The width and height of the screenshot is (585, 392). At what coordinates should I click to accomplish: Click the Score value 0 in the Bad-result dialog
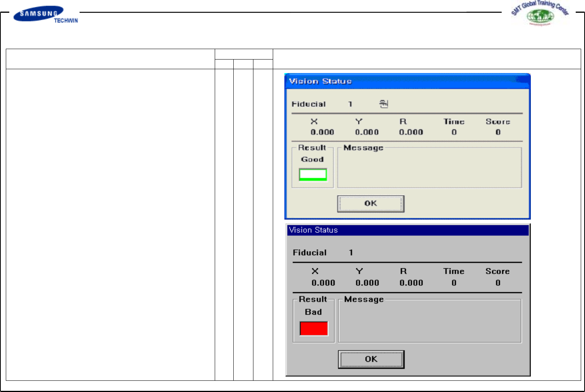coord(498,283)
